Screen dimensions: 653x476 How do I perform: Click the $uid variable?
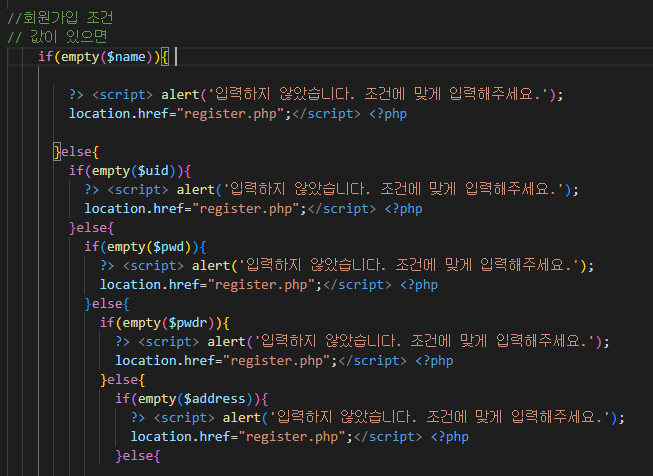[x=153, y=171]
